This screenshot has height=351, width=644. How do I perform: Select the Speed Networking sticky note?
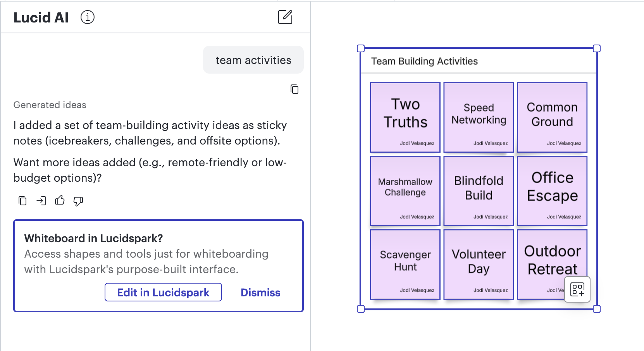pos(479,117)
